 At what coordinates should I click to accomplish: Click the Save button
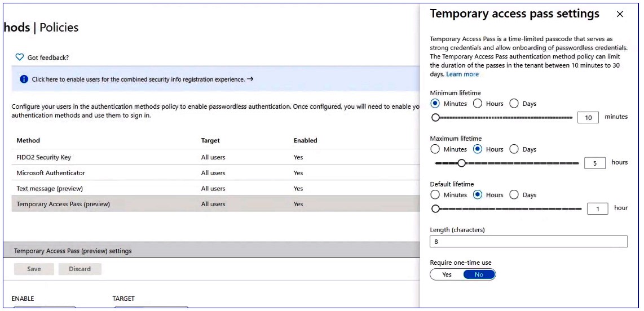point(34,269)
